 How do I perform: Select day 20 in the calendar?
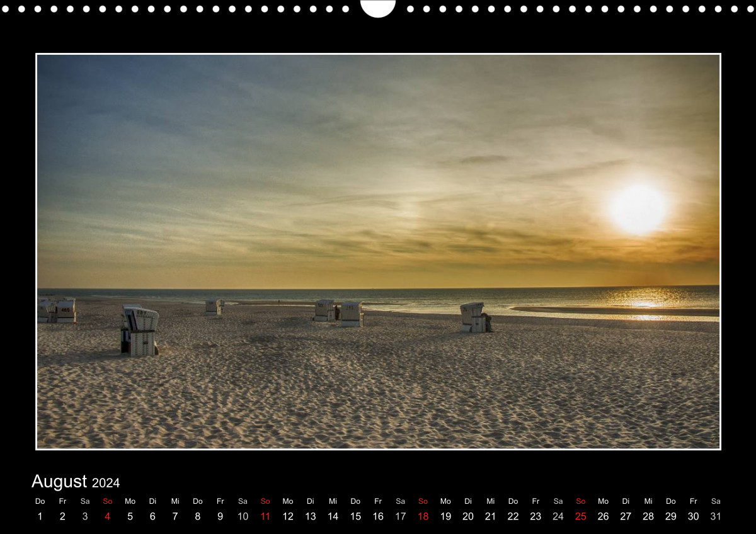pos(468,516)
